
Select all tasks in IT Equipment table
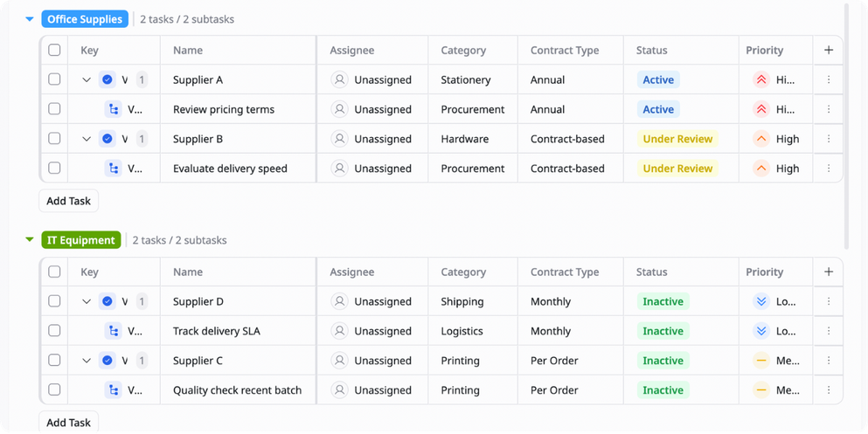[x=54, y=272]
